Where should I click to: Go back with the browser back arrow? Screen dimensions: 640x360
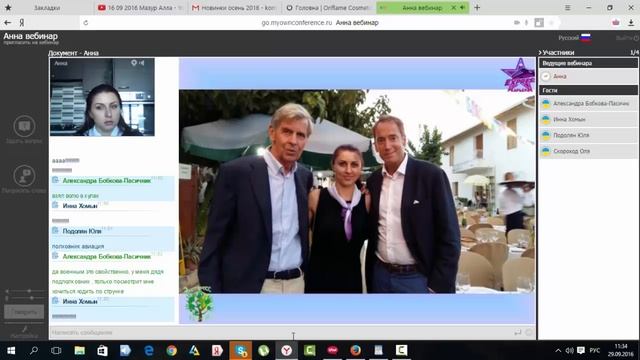pyautogui.click(x=7, y=23)
